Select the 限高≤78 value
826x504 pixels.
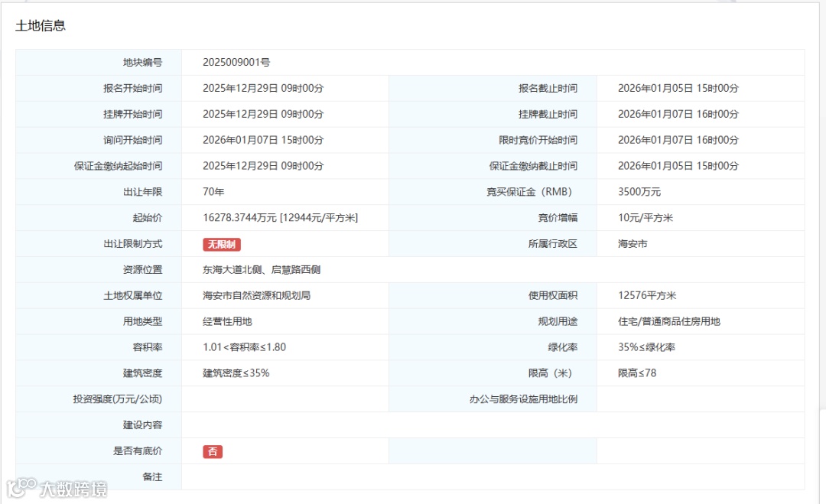[x=637, y=373]
